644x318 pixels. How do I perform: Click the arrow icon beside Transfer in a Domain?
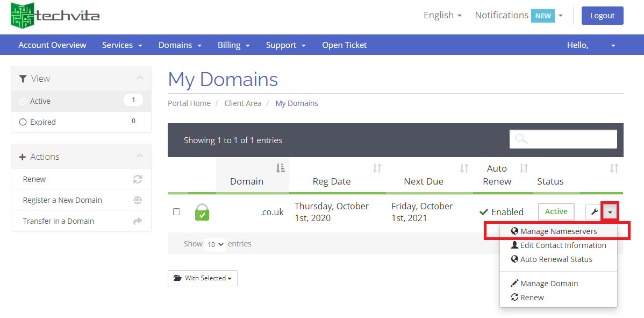(139, 221)
